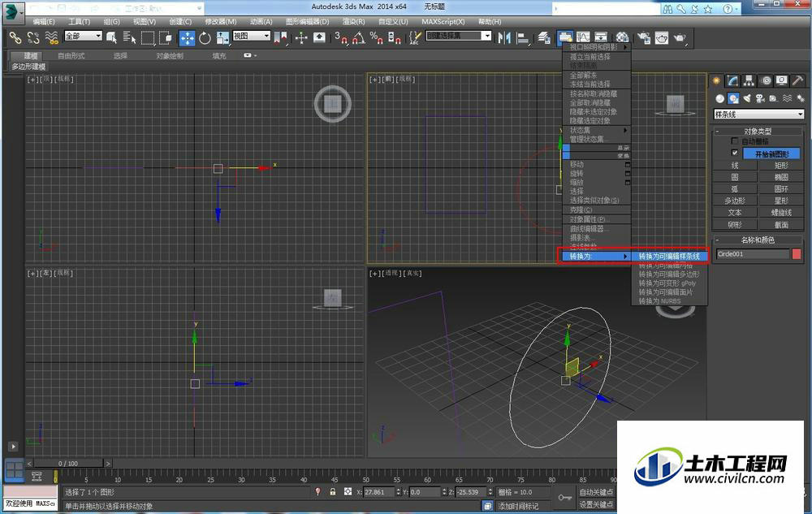Open the Curve Editor icon
Viewport: 812px width, 514px height.
[583, 38]
